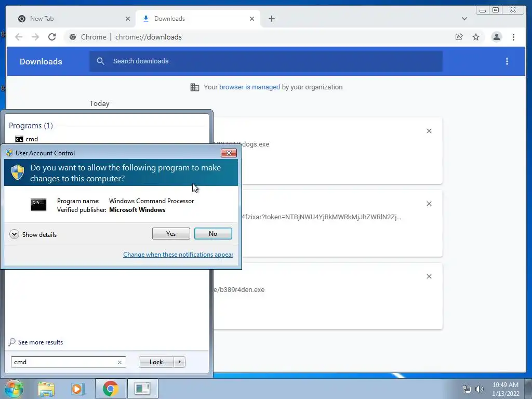The image size is (532, 399).
Task: Click the Lock button in Start menu
Action: click(156, 362)
